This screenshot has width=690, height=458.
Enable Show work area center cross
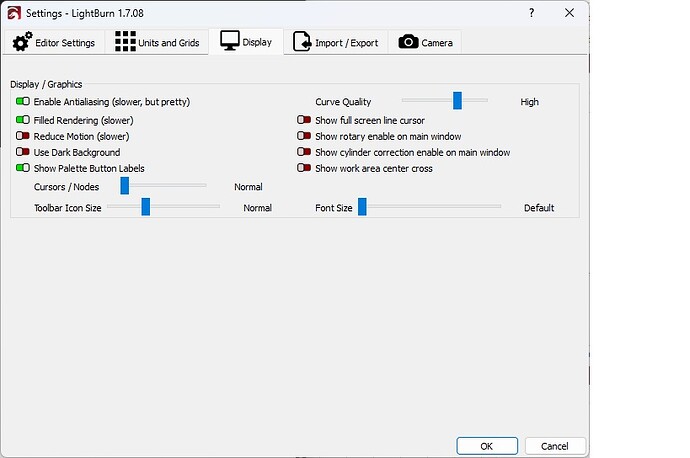coord(304,168)
